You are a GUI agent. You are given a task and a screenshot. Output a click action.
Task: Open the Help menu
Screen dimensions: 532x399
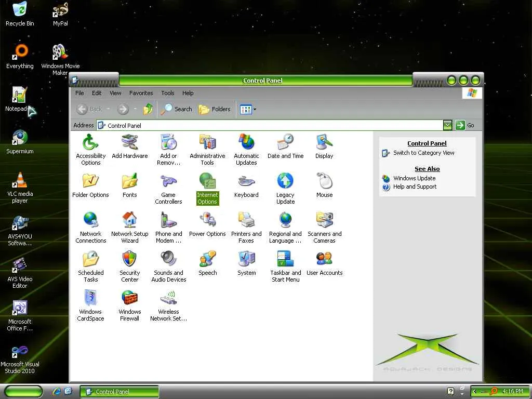pos(188,93)
